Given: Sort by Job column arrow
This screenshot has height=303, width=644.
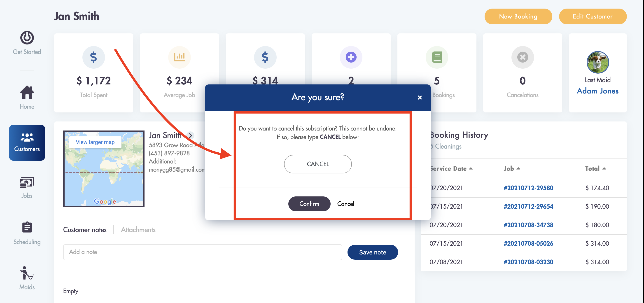Looking at the screenshot, I should pyautogui.click(x=518, y=169).
